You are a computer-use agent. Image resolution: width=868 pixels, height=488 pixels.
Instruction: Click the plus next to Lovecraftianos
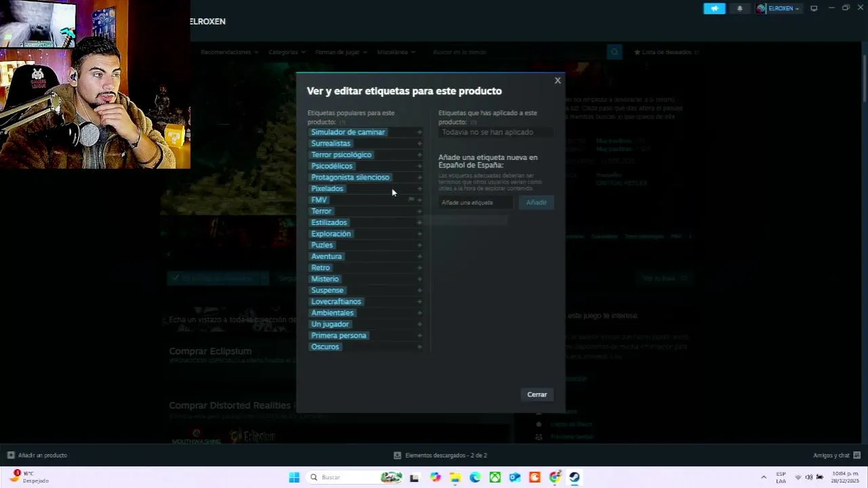click(x=420, y=302)
